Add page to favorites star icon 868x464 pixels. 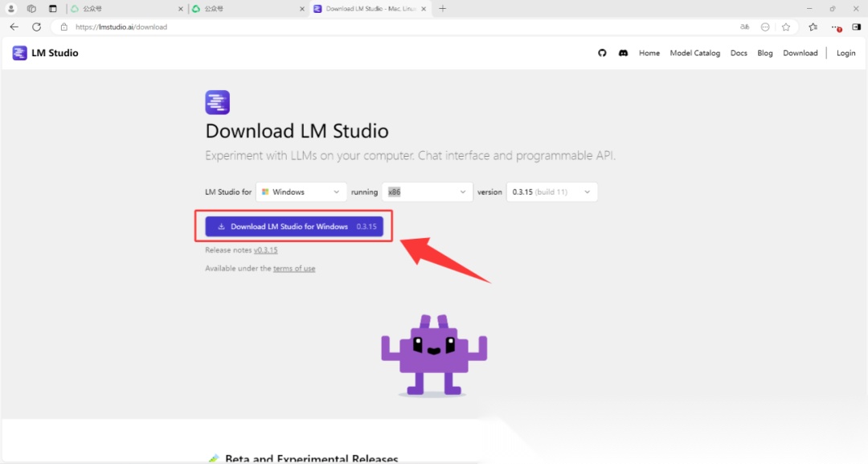pos(786,27)
